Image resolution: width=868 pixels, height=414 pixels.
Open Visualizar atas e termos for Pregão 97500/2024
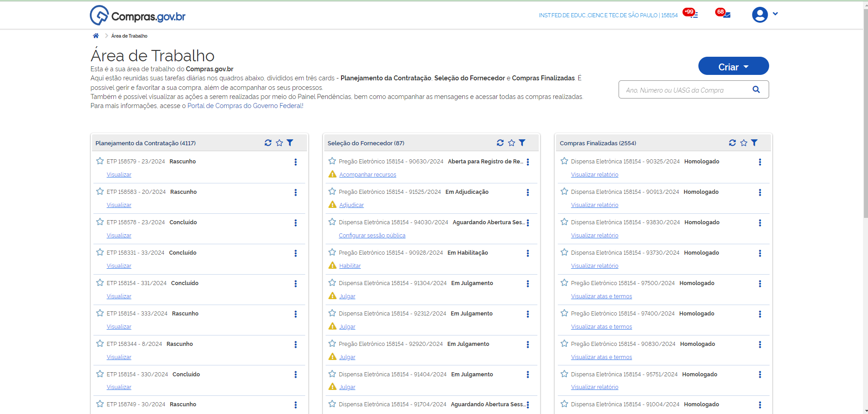point(601,296)
